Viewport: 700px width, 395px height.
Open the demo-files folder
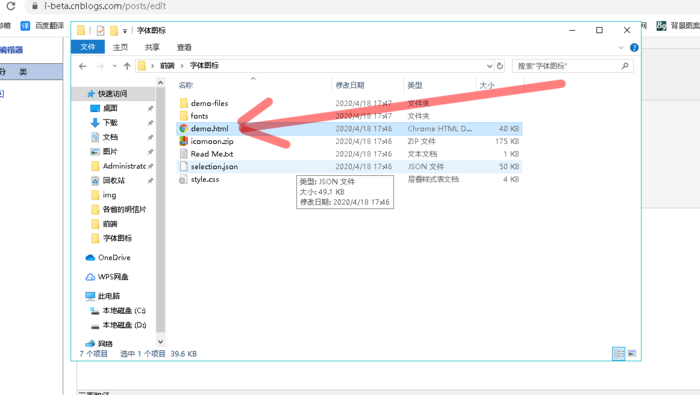coord(209,103)
